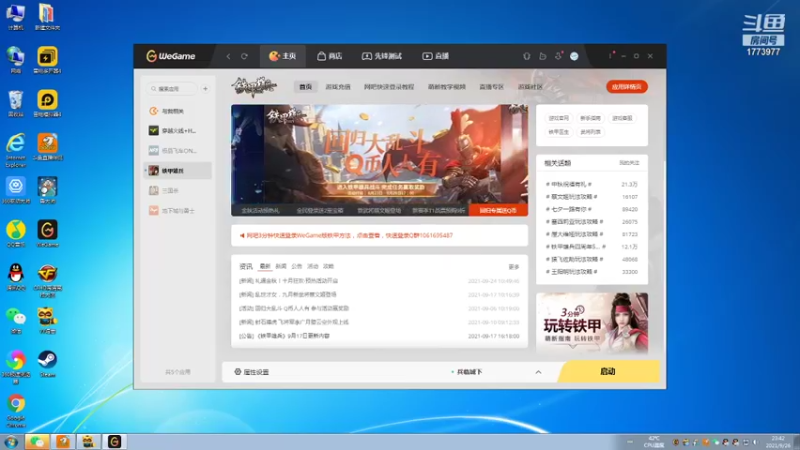Click the yellow 启动 launch button
Image resolution: width=800 pixels, height=450 pixels.
(609, 371)
